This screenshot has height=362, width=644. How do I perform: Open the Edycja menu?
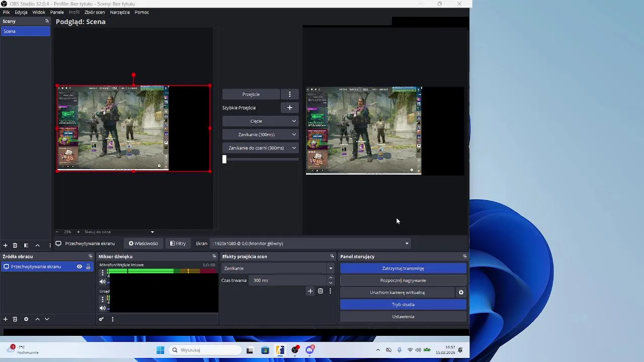[x=21, y=12]
